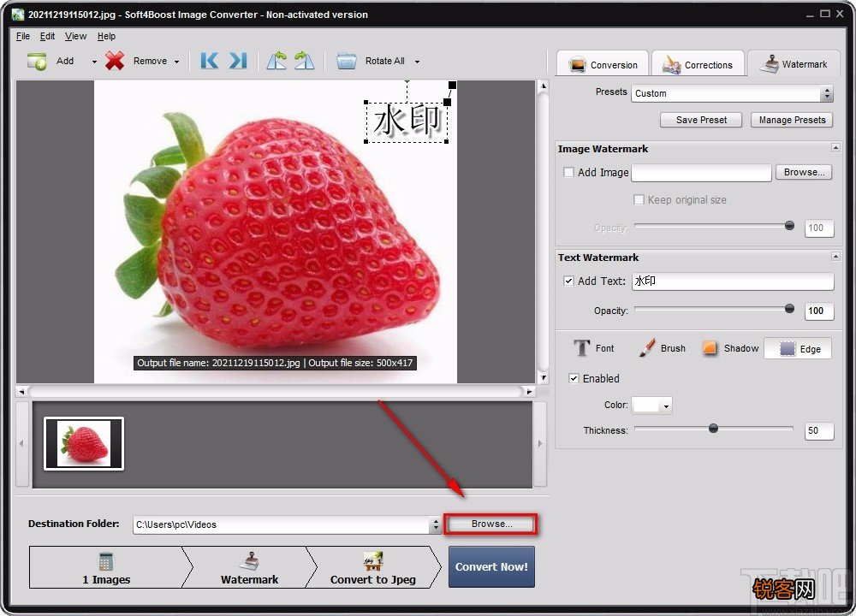Click the Corrections tab icon
The height and width of the screenshot is (616, 856).
click(x=671, y=65)
